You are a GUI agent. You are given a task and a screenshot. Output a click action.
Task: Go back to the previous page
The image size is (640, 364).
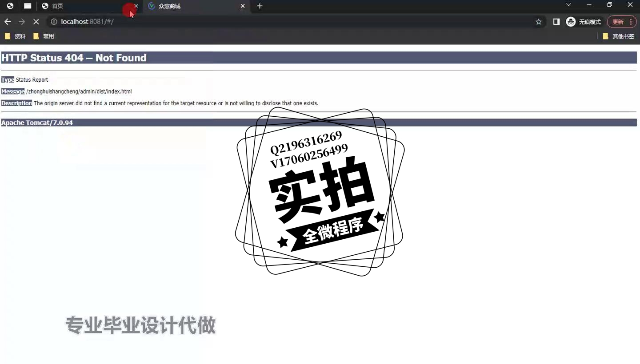coord(8,22)
